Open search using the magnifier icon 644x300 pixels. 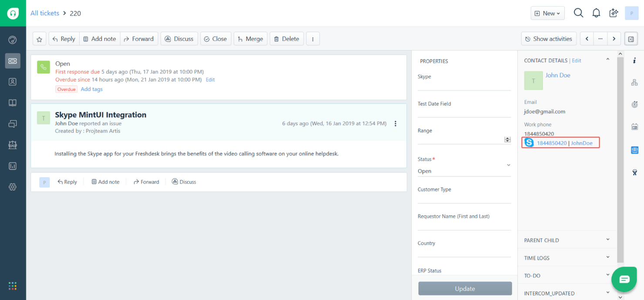(x=578, y=13)
